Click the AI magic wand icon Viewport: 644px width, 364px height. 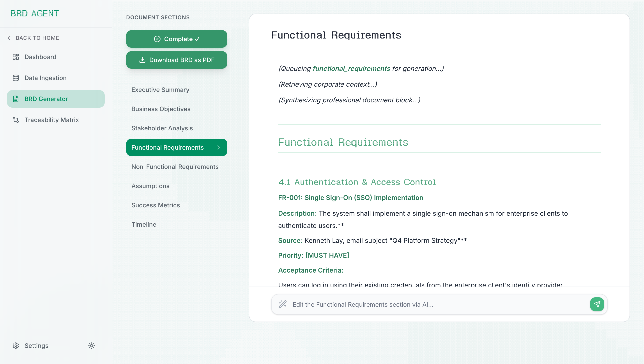point(283,304)
